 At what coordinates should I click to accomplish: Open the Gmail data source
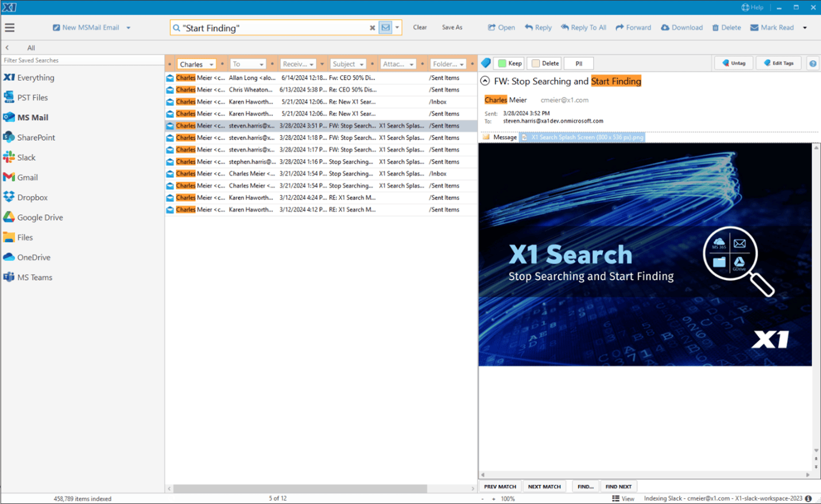[x=27, y=177]
